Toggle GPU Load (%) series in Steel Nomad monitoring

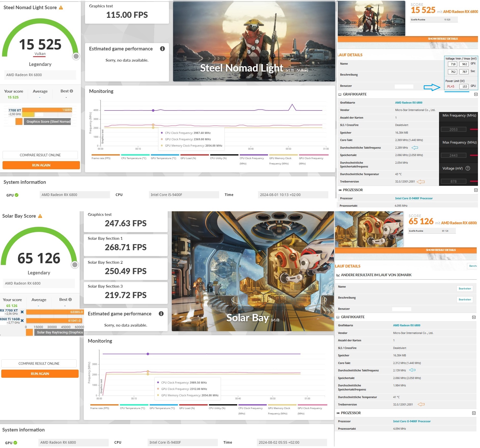point(194,157)
